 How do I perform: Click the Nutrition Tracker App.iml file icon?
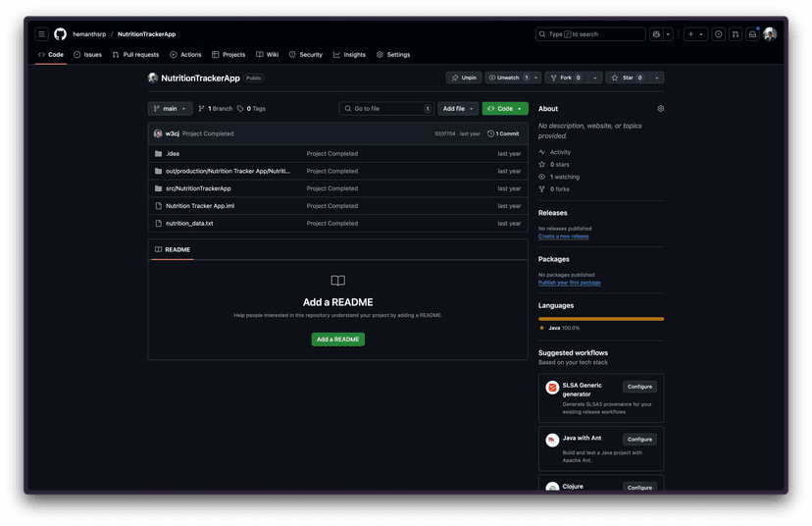[x=159, y=206]
